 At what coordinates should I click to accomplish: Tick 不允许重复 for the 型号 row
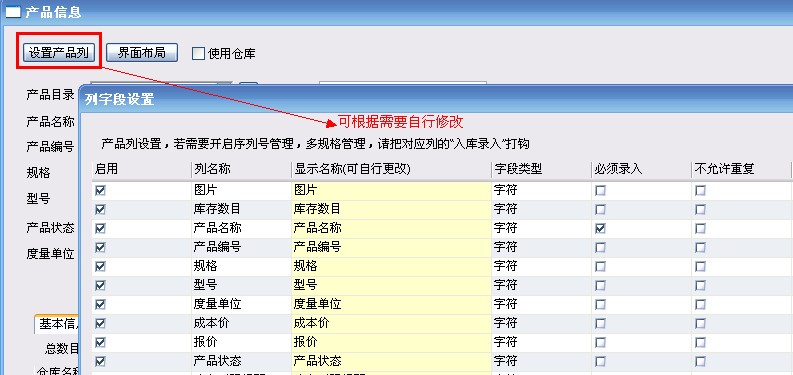(x=700, y=285)
